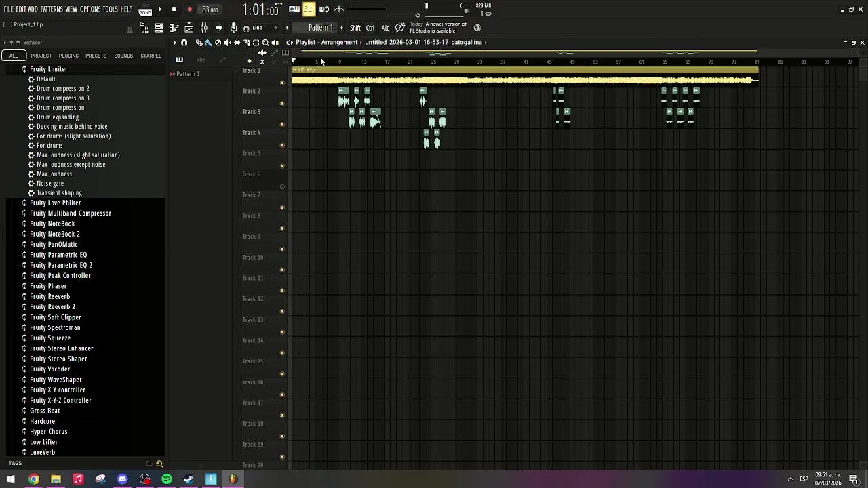This screenshot has width=868, height=488.
Task: Click the Alt modifier button
Action: pos(385,28)
